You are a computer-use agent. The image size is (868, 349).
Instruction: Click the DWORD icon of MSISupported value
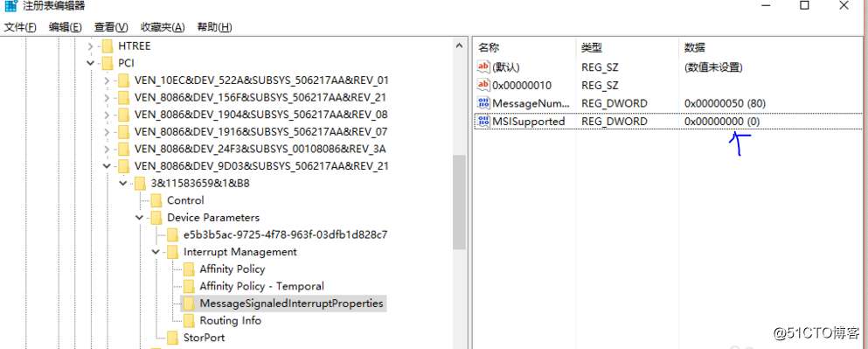(483, 121)
